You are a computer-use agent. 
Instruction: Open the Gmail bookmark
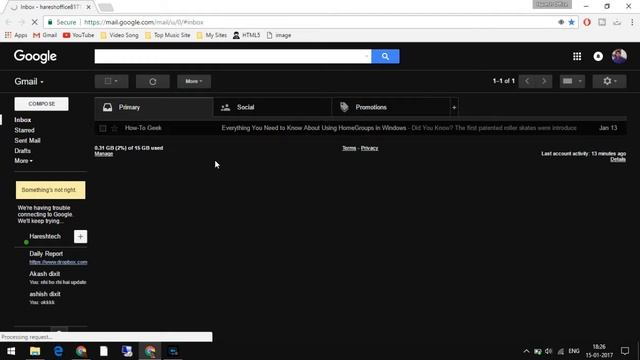click(45, 36)
